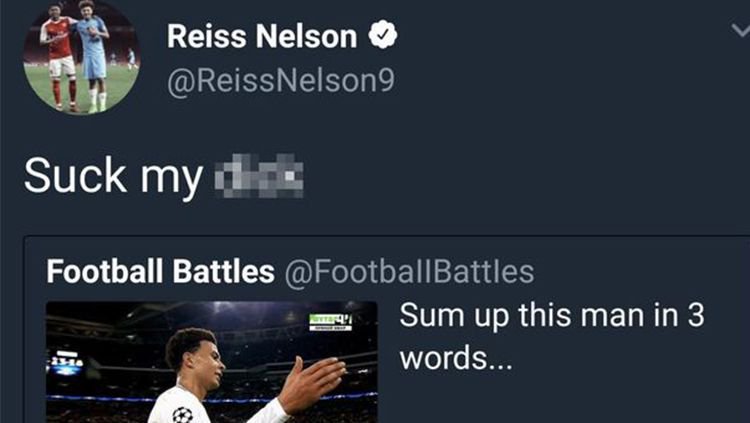
Task: Open the Football Battles account name
Action: pos(161,271)
